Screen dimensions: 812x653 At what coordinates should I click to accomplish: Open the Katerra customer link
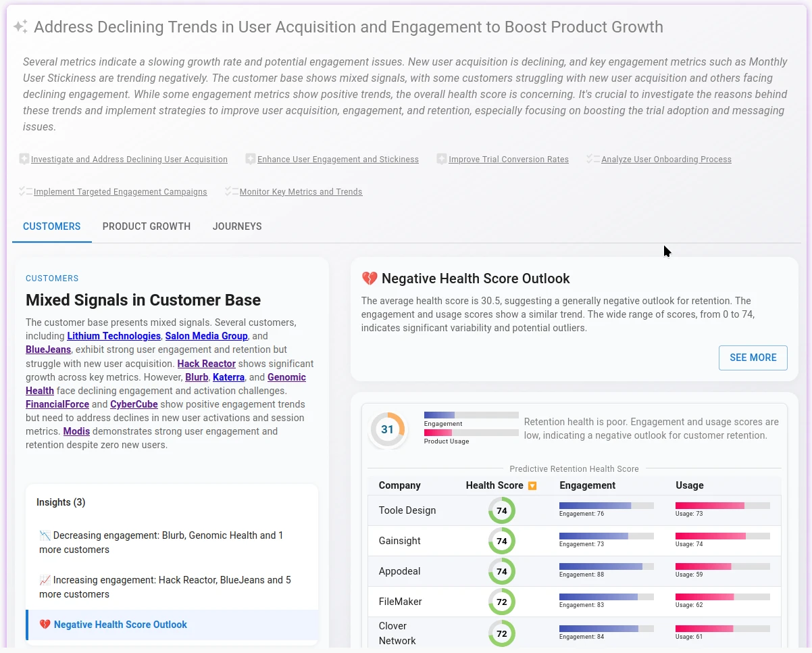pos(228,377)
